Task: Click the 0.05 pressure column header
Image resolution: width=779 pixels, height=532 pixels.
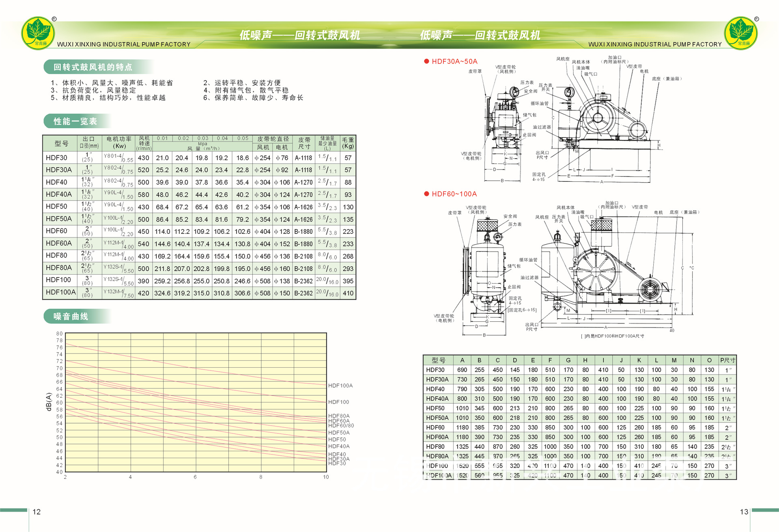Action: click(x=243, y=138)
